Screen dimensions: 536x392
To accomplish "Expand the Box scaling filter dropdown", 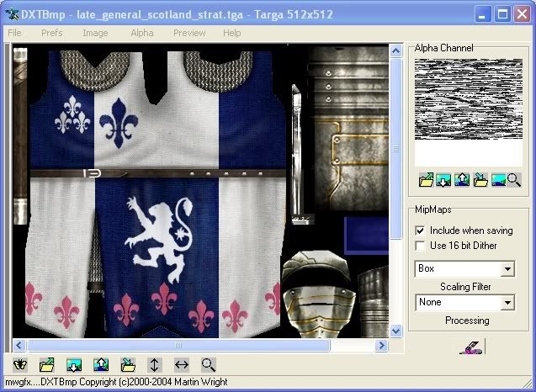I will coord(507,270).
